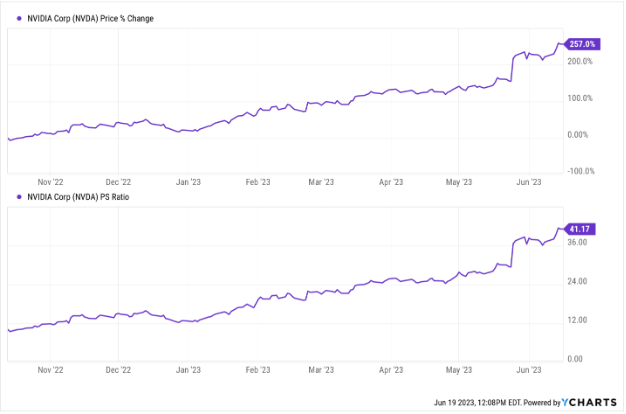Screen dimensions: 626x414
Task: Select the 257.0% value badge
Action: point(582,44)
